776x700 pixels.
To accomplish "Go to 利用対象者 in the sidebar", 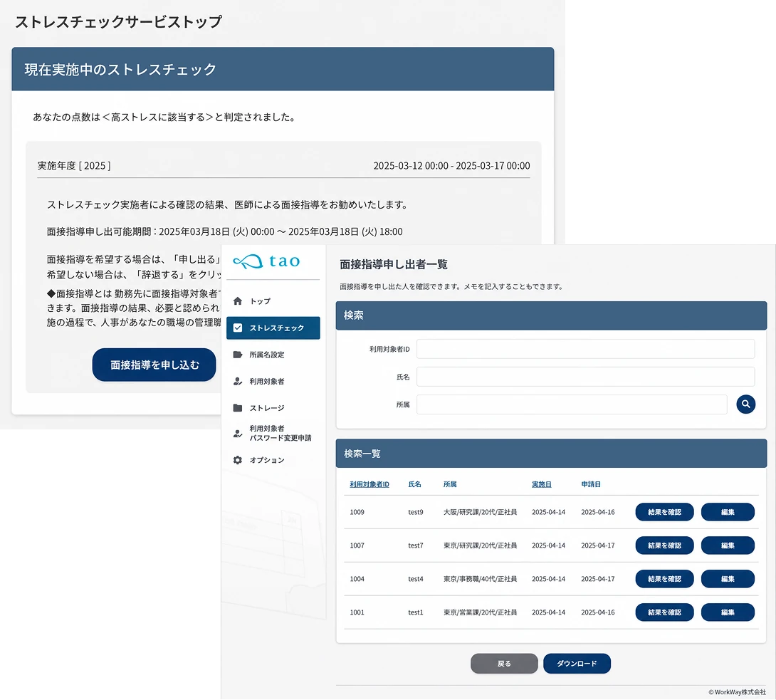I will point(273,381).
